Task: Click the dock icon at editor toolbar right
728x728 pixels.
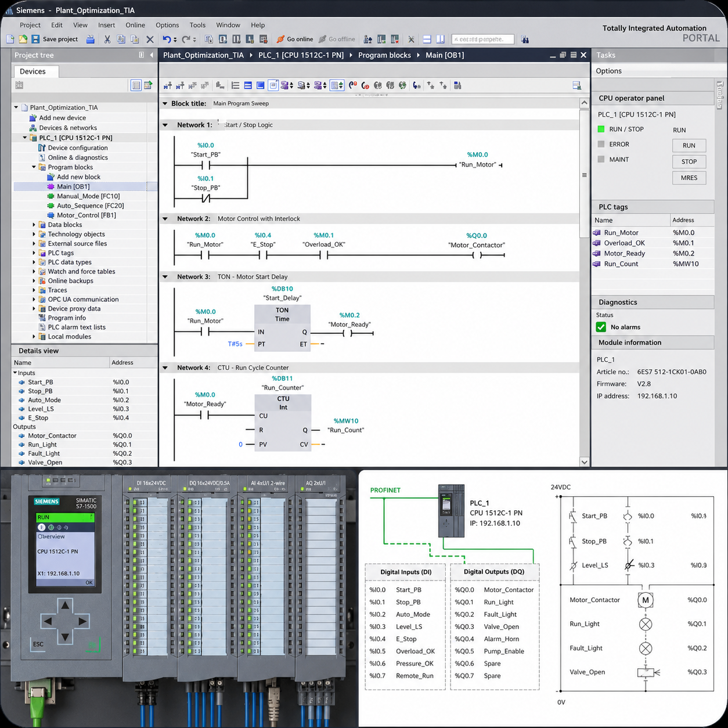Action: 577,85
